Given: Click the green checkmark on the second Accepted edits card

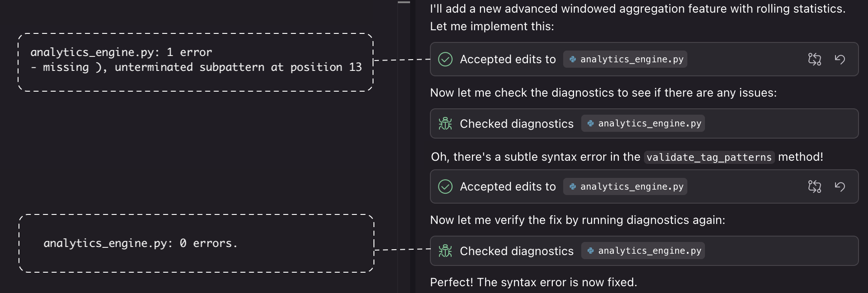Looking at the screenshot, I should [x=446, y=186].
